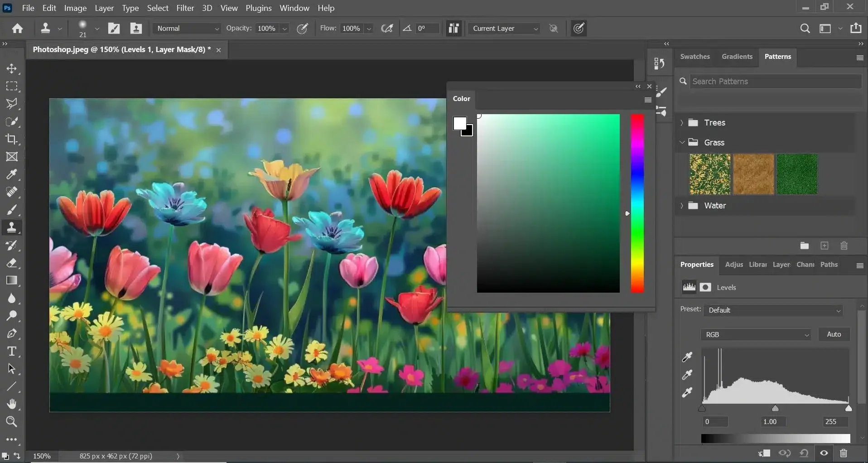This screenshot has width=868, height=463.
Task: Toggle airbrush mode in the options bar
Action: pos(387,28)
